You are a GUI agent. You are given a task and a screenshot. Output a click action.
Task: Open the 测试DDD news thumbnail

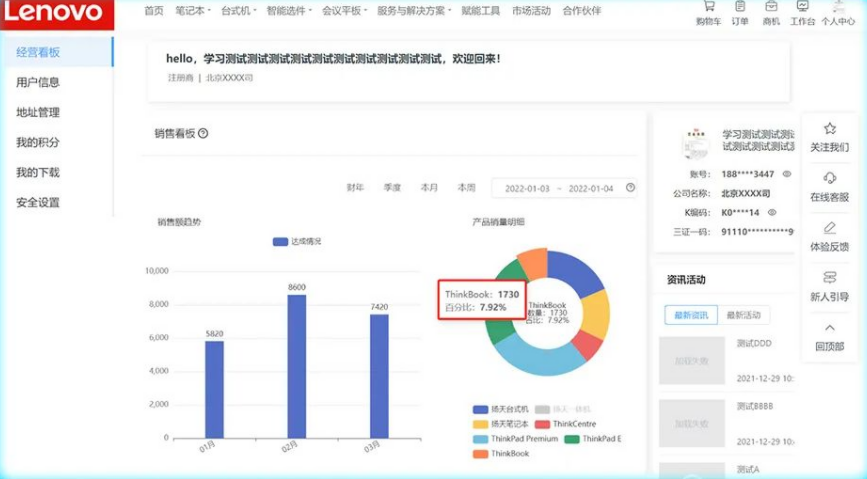point(692,360)
